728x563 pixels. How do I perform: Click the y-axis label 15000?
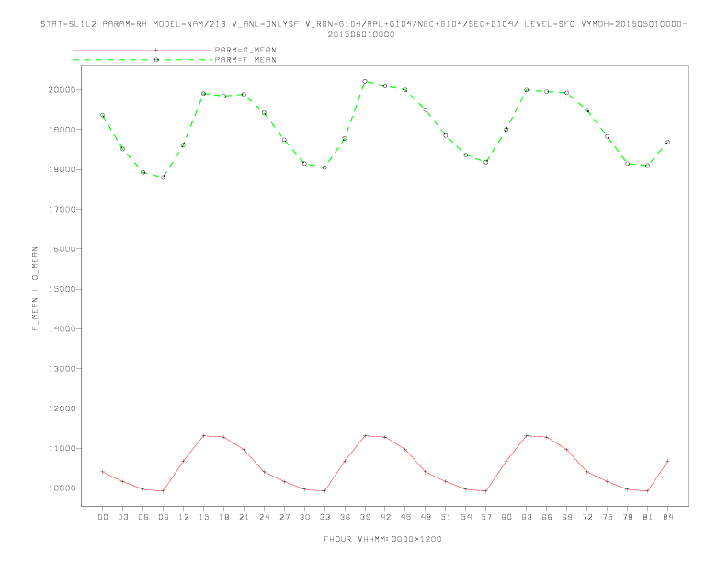(62, 289)
